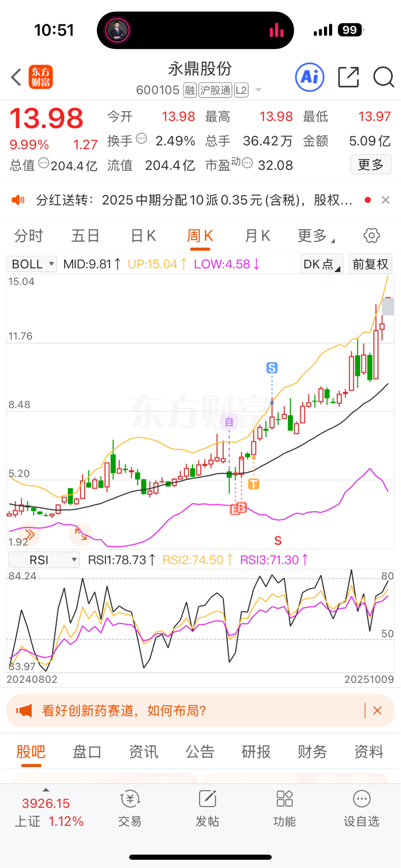Tap LOW:4.58 BOLL value
This screenshot has width=401, height=868.
pos(227,264)
